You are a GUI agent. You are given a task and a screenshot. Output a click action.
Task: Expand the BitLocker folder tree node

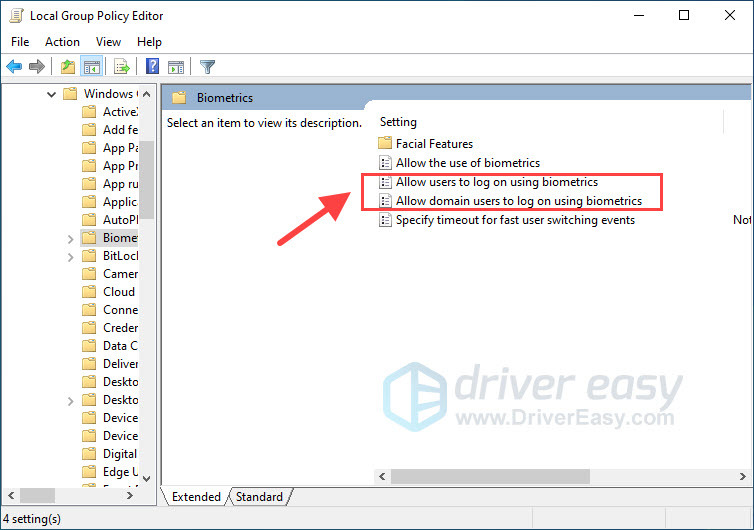pos(70,256)
